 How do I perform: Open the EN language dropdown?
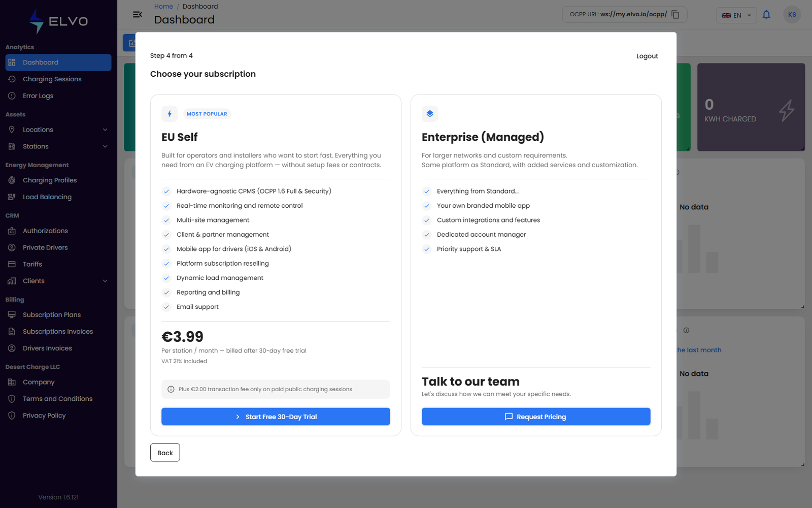point(736,15)
